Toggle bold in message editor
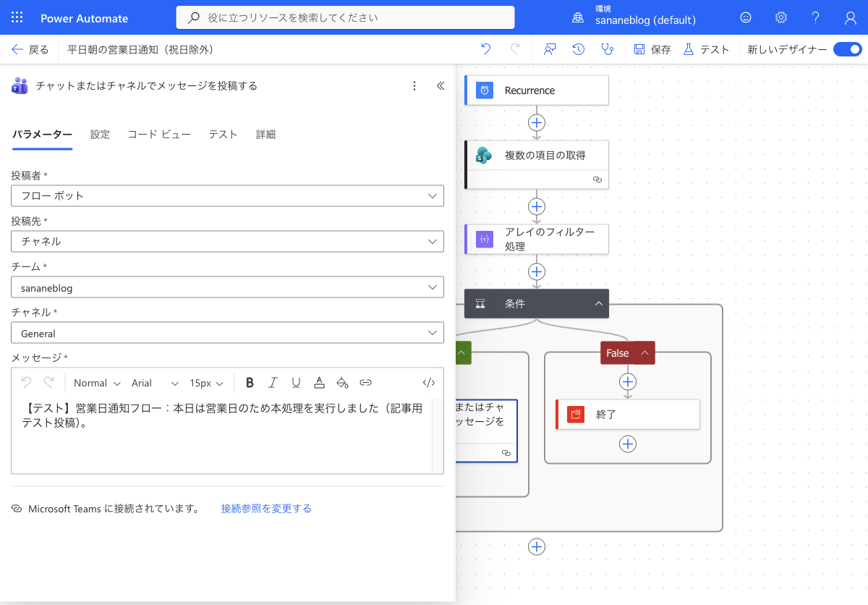This screenshot has height=605, width=868. pyautogui.click(x=250, y=383)
